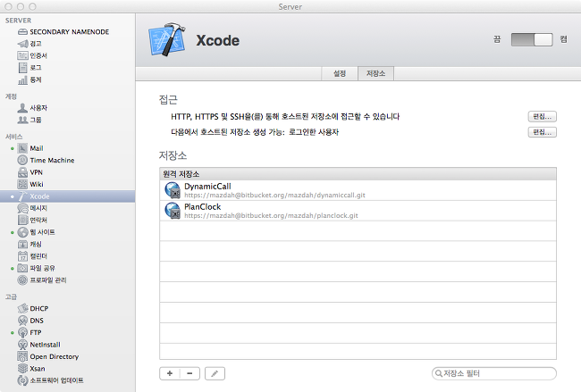Open the Xsan service icon
The height and width of the screenshot is (392, 581).
tap(22, 368)
